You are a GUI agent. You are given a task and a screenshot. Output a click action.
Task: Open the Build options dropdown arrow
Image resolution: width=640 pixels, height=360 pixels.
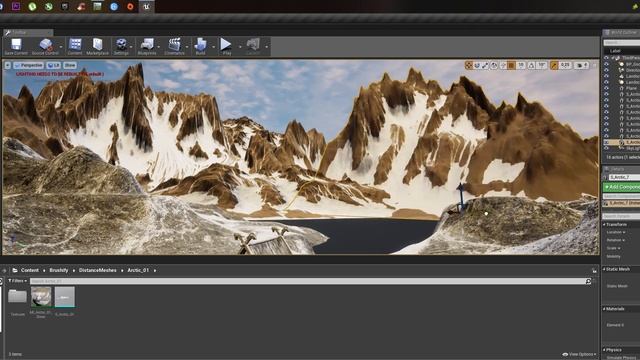(213, 47)
